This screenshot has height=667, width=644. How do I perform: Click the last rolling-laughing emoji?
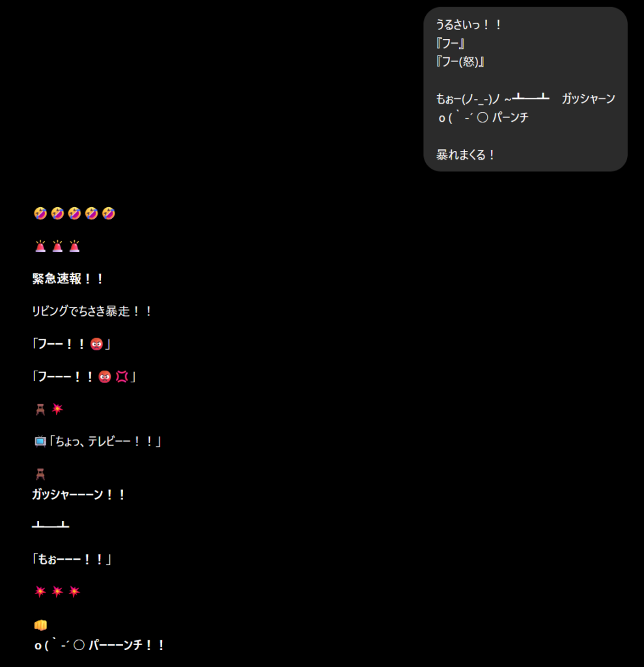(109, 213)
